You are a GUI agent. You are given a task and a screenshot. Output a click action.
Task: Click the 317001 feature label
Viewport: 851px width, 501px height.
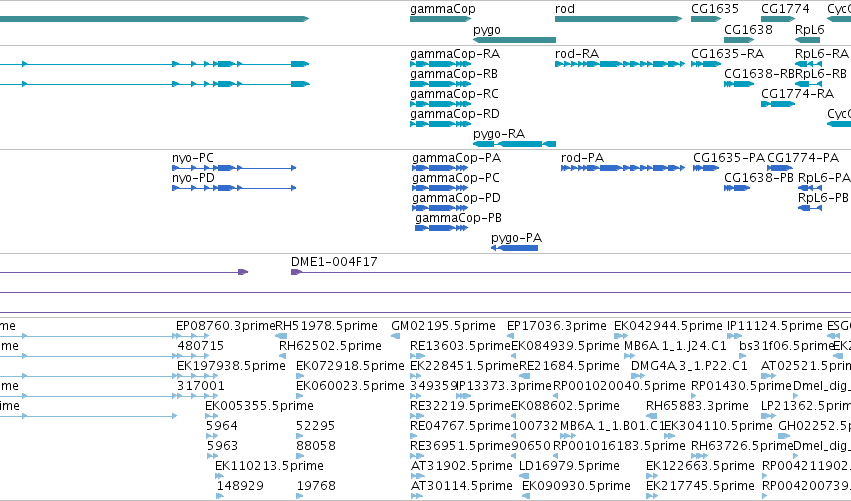click(200, 386)
